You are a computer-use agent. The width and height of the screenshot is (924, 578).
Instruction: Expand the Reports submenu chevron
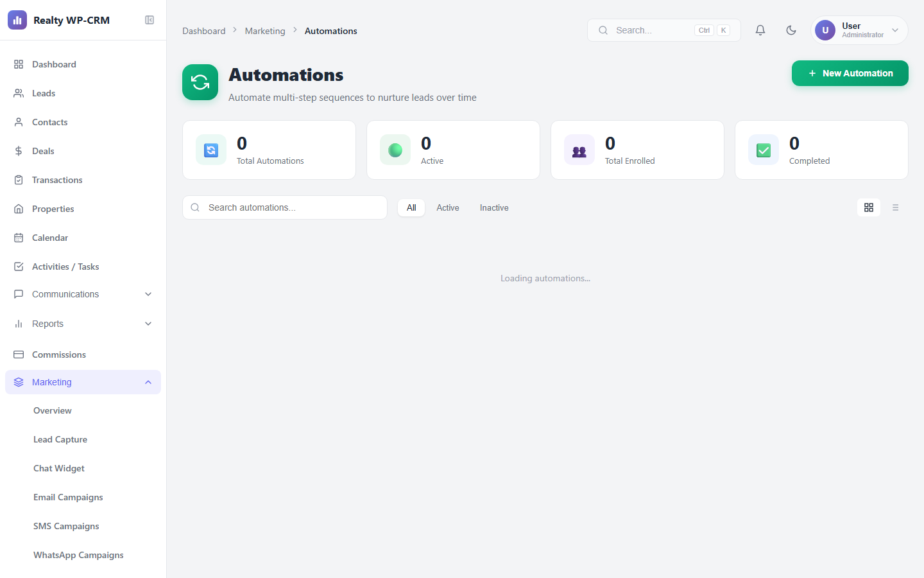148,324
